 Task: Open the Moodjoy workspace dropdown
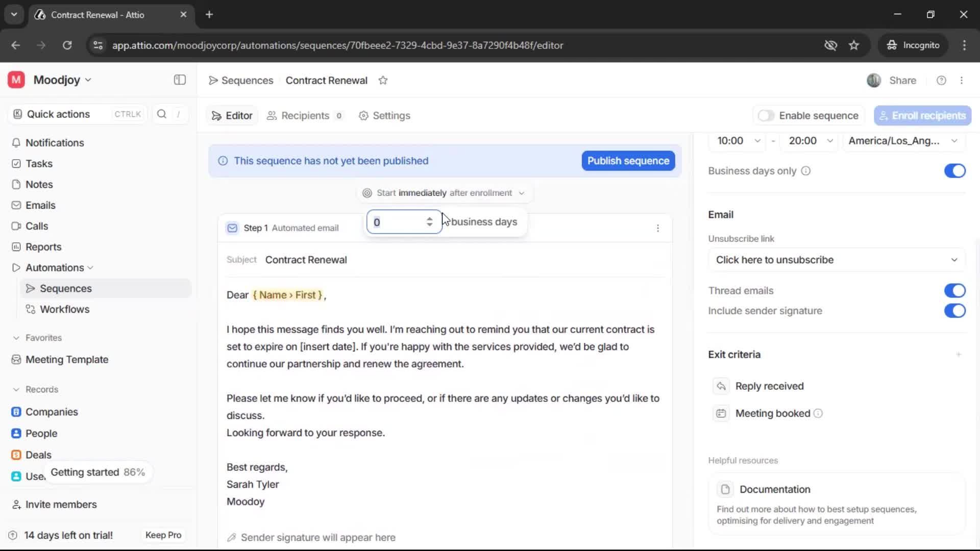[x=62, y=80]
